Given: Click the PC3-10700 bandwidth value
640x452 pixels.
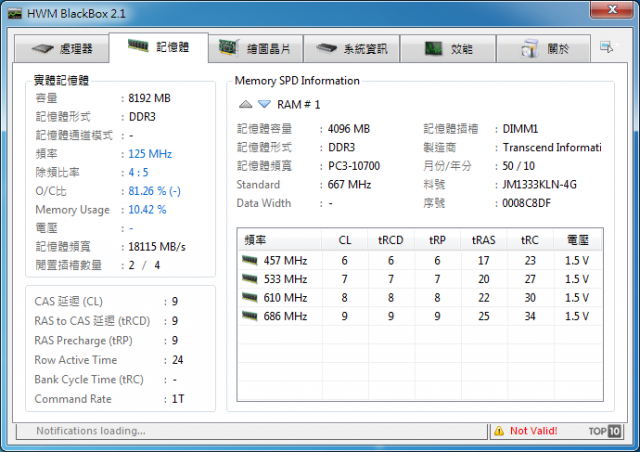Looking at the screenshot, I should point(354,166).
